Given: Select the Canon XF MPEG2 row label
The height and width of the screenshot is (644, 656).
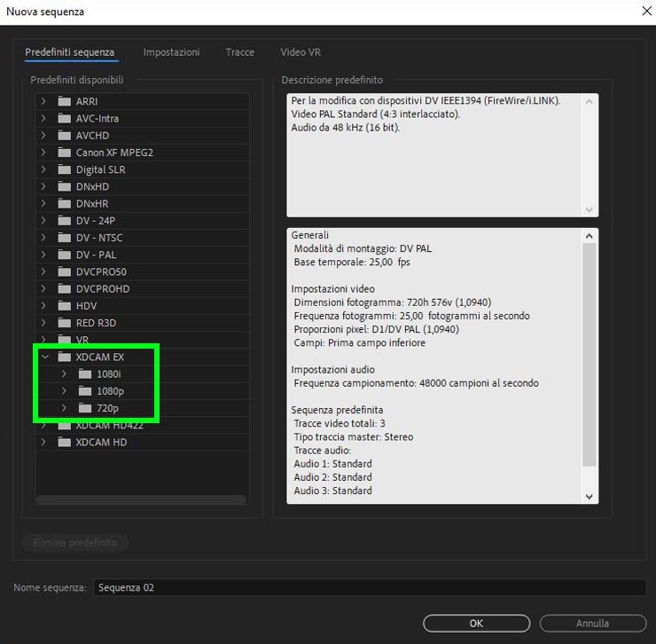Looking at the screenshot, I should coord(114,153).
